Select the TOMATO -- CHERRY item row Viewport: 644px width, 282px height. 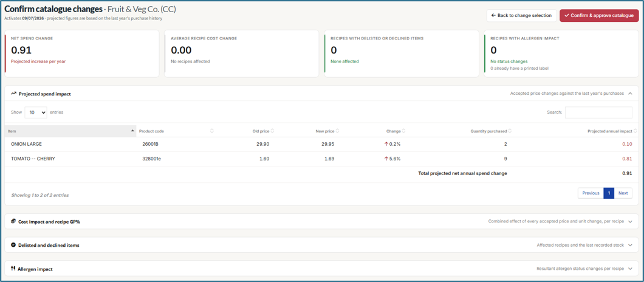click(x=321, y=159)
